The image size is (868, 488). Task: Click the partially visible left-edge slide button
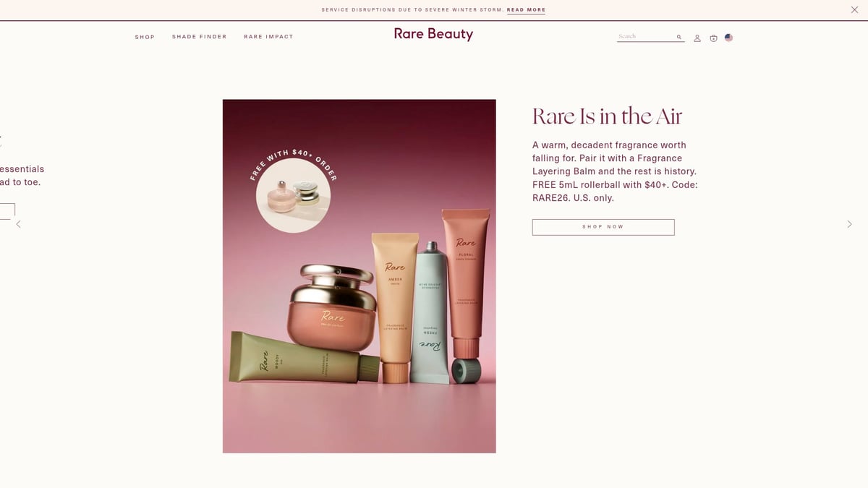click(6, 209)
